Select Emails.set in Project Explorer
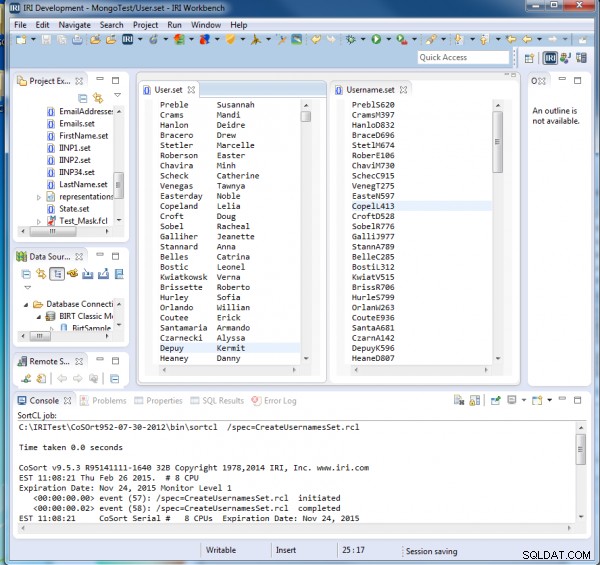This screenshot has width=600, height=565. click(77, 124)
